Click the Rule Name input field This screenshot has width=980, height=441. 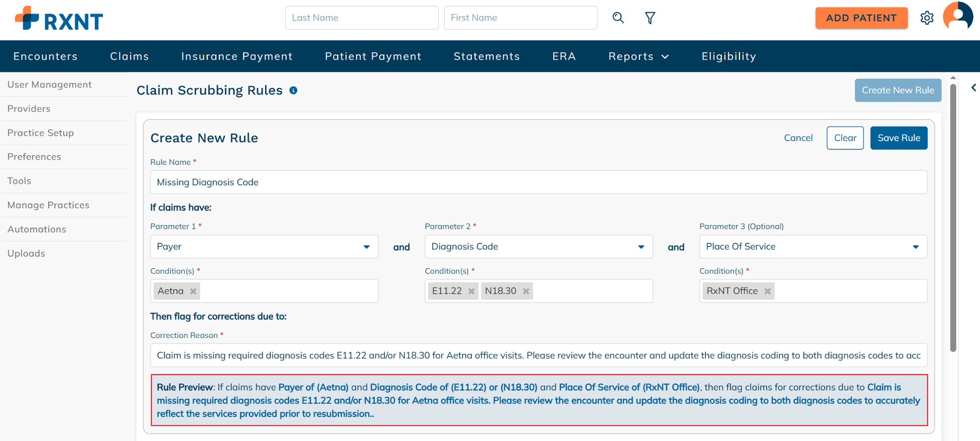tap(538, 182)
